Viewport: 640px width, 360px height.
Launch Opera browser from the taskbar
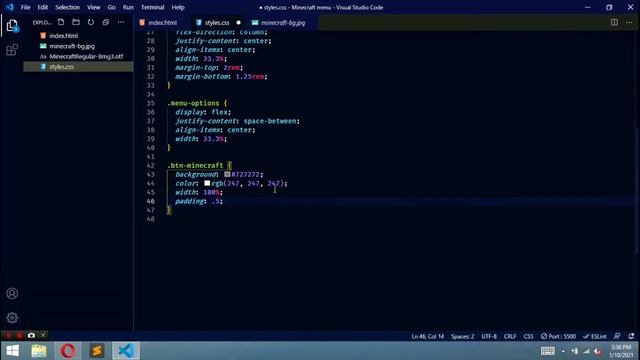point(68,351)
